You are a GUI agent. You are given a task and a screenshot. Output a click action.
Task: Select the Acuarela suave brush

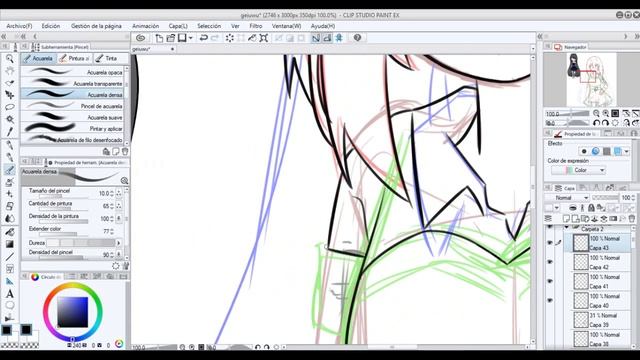coord(72,117)
